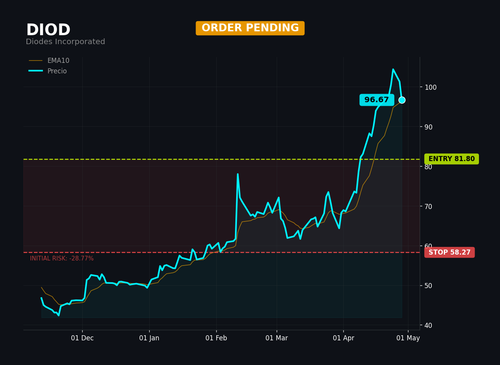Viewport: 500px width, 365px height.
Task: Click the INITIAL RISK -28.77% text
Action: coord(62,259)
